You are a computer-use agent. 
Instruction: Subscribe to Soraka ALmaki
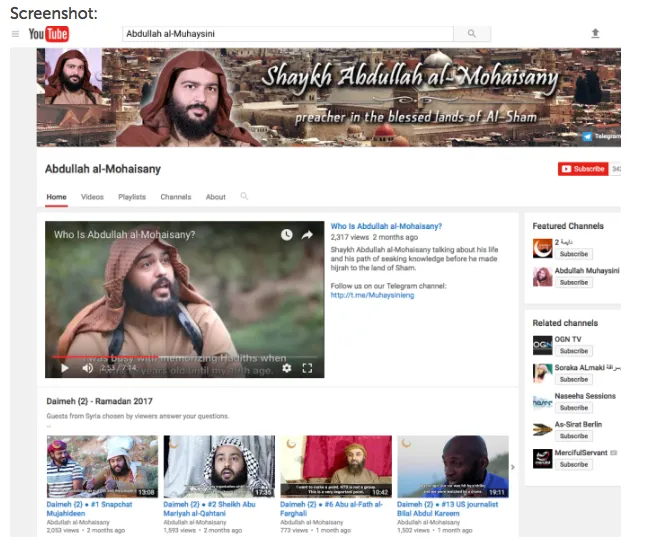(574, 379)
